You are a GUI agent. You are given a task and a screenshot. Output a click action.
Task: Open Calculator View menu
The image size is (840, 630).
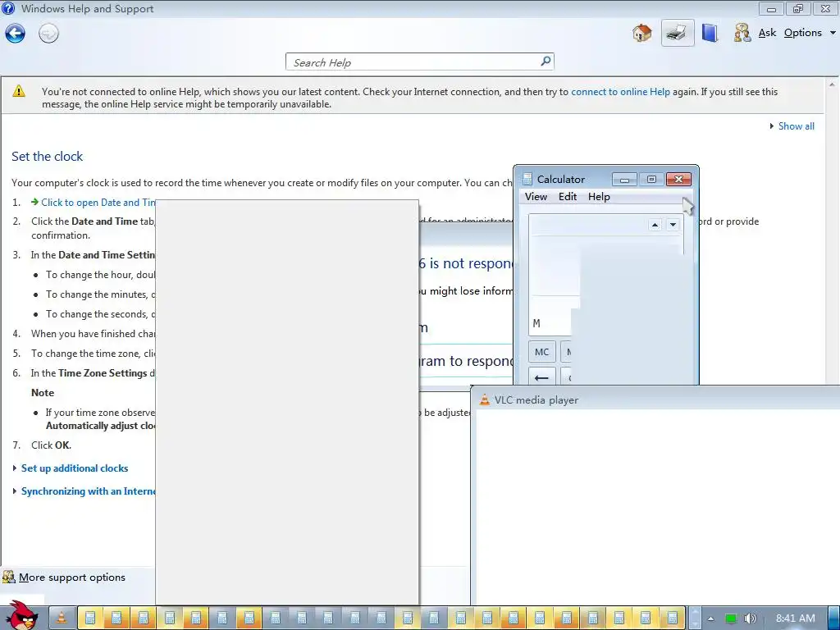pos(536,197)
